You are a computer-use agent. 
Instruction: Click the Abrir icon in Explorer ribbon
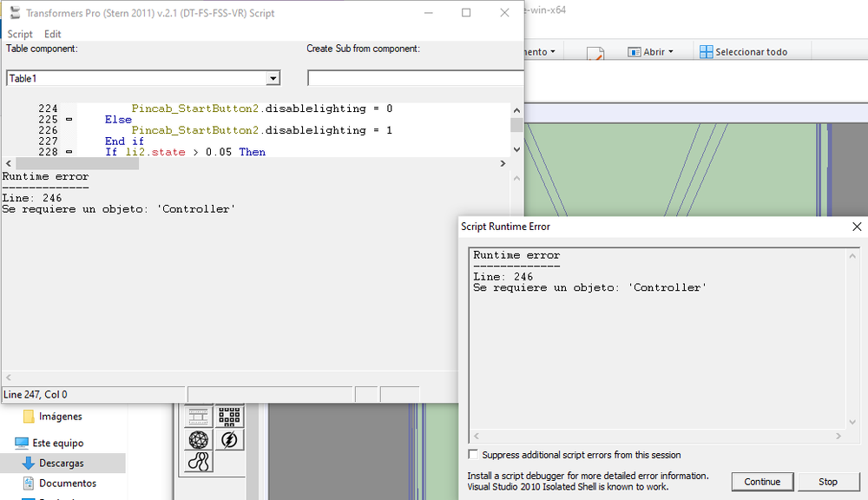pos(634,52)
